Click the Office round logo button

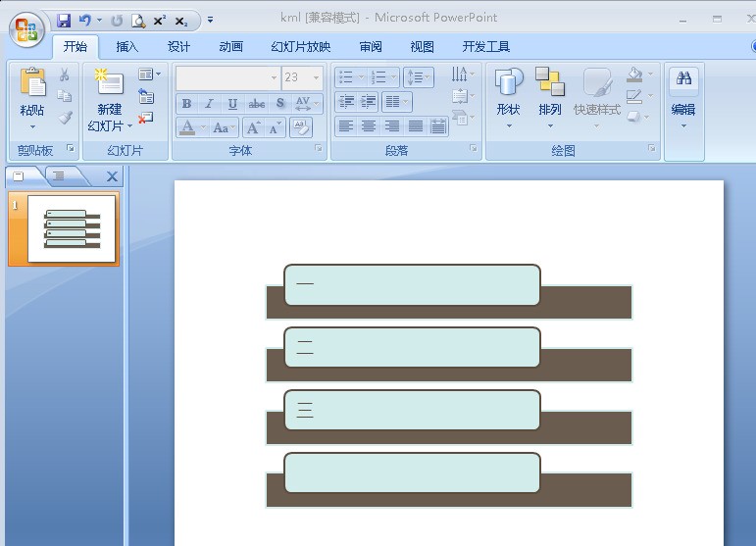pyautogui.click(x=26, y=29)
